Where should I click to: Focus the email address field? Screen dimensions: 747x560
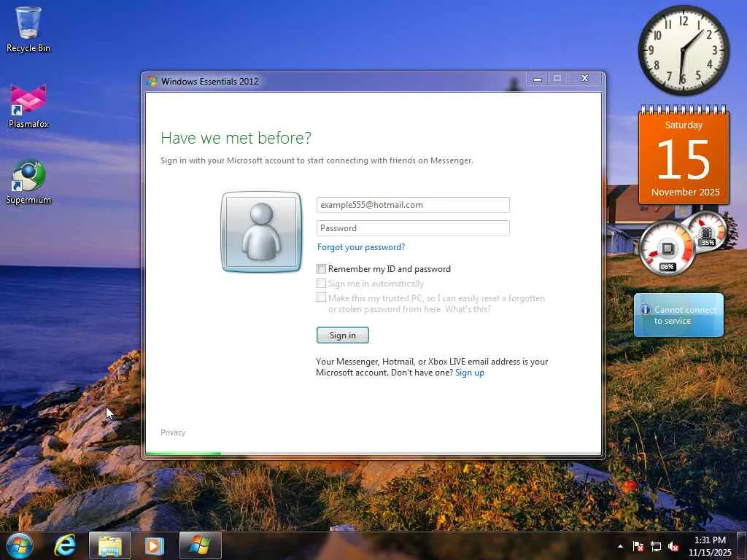click(x=413, y=205)
